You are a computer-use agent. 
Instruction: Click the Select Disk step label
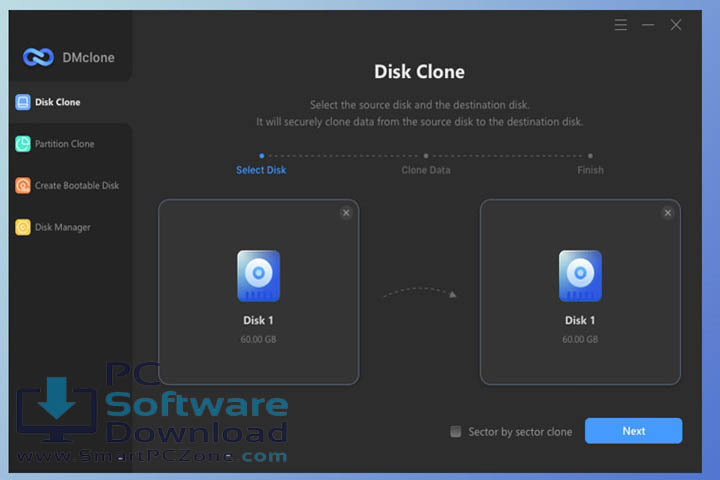261,170
